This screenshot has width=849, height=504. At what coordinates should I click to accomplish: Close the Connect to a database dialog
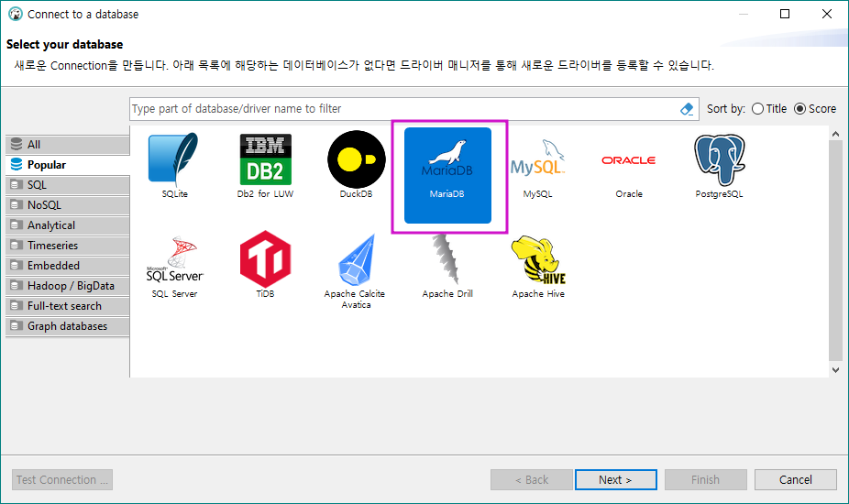pyautogui.click(x=827, y=14)
